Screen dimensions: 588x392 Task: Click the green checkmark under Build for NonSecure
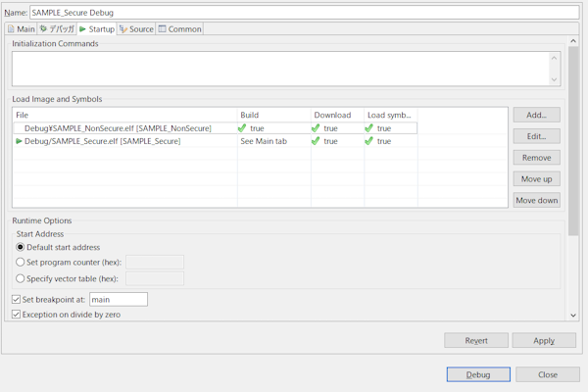click(x=242, y=128)
